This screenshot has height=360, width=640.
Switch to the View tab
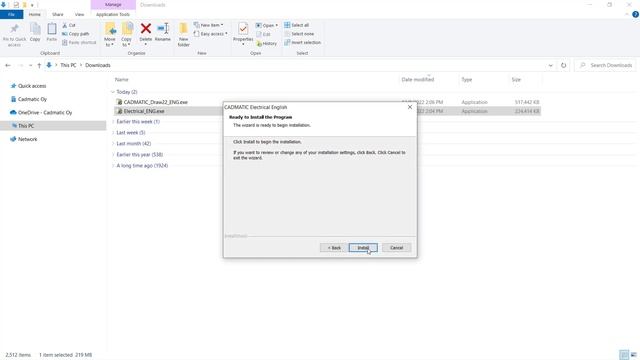[x=79, y=14]
